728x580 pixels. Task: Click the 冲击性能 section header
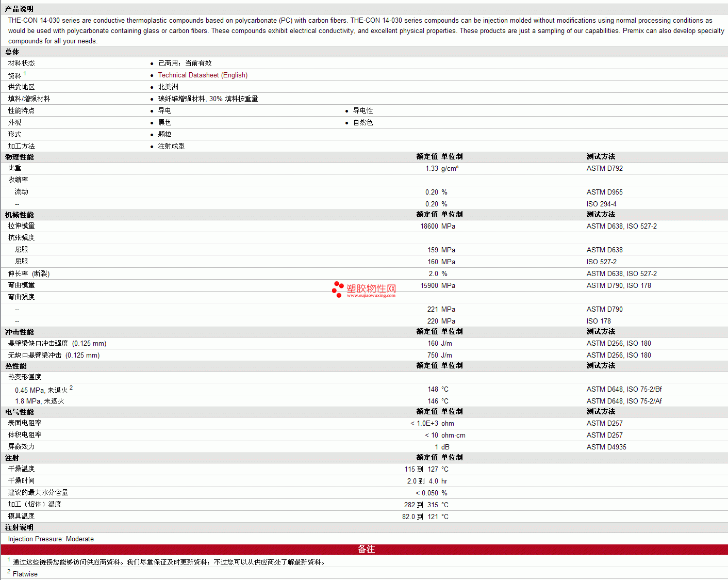point(20,332)
